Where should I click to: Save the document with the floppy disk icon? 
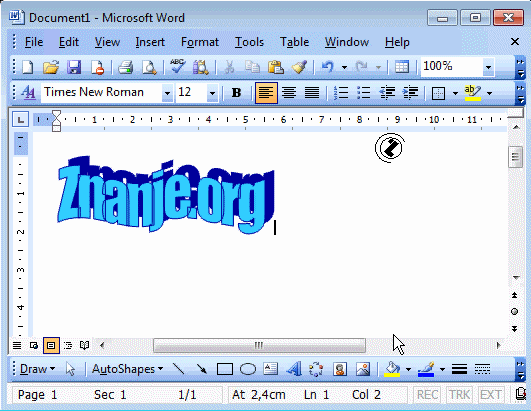click(x=74, y=67)
